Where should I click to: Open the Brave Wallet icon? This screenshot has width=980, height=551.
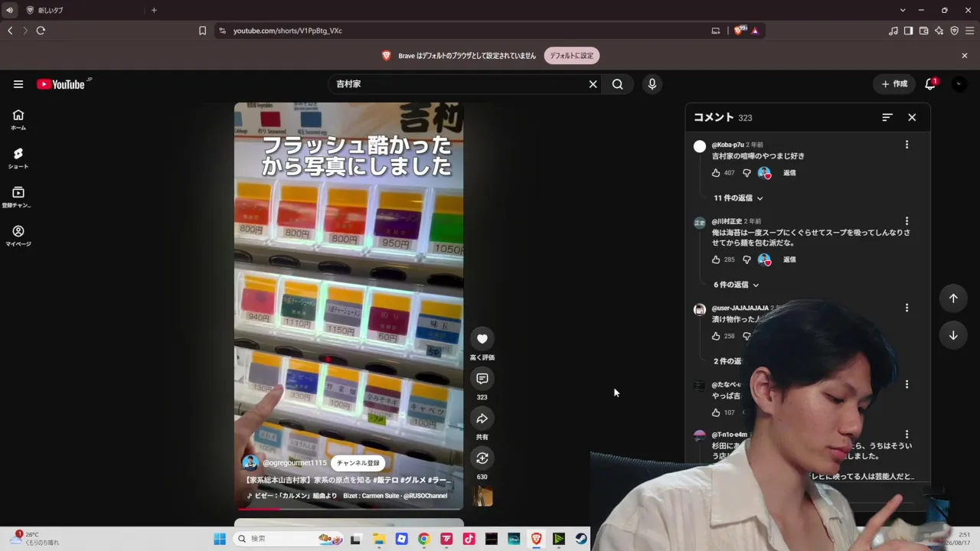point(923,31)
